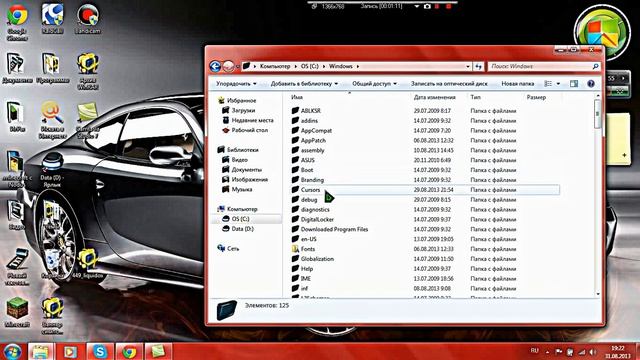The width and height of the screenshot is (640, 360).
Task: Open the Видео library
Action: click(x=239, y=160)
